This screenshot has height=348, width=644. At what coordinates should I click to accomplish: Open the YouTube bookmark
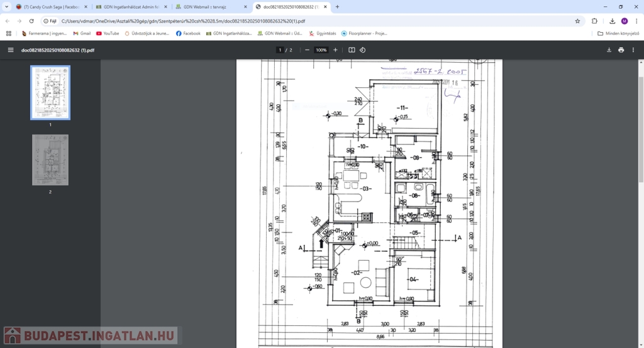[x=108, y=33]
